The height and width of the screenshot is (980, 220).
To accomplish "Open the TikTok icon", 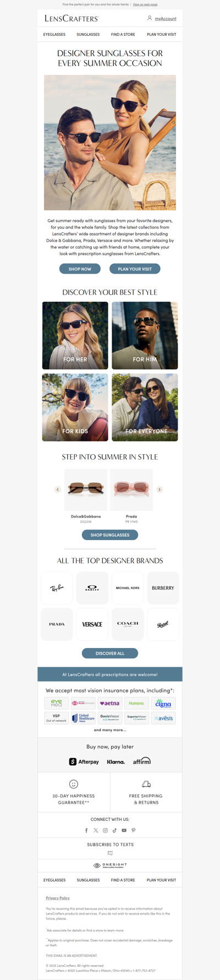I will [114, 830].
